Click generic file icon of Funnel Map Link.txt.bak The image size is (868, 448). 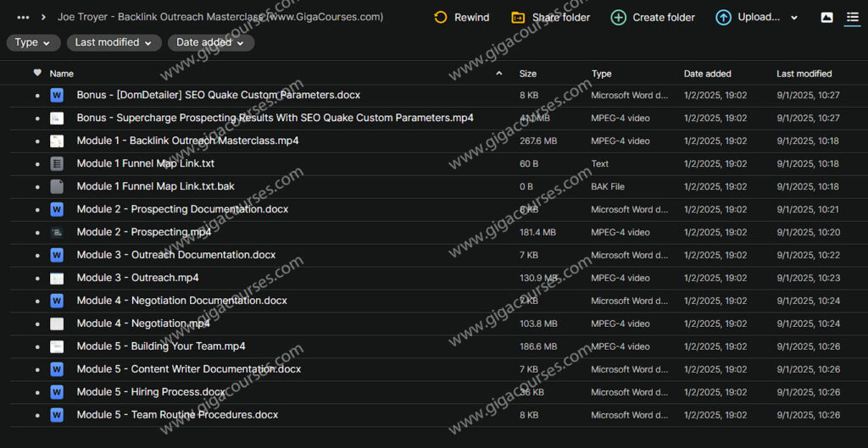(x=57, y=186)
